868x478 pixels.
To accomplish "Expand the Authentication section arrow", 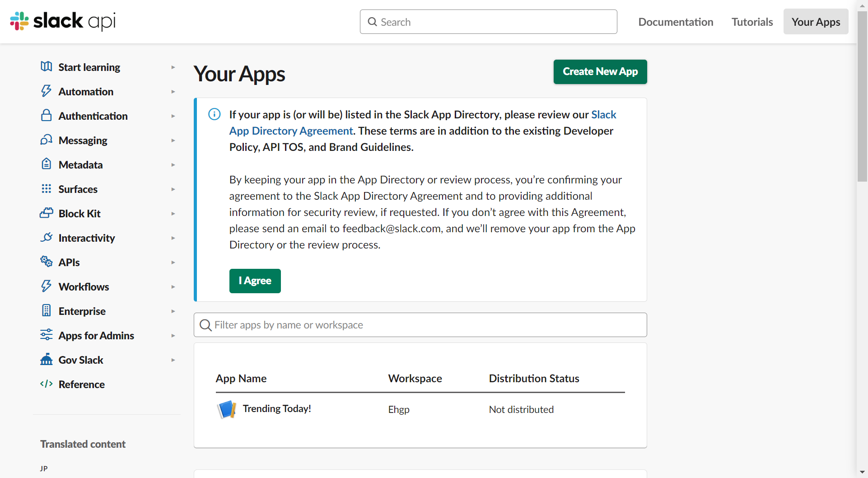I will [173, 116].
